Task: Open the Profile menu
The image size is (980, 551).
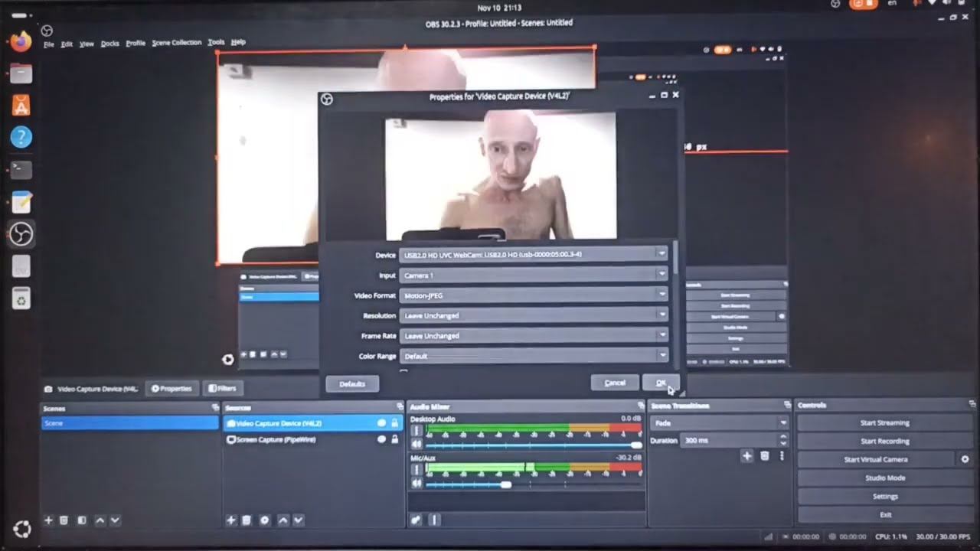Action: coord(136,44)
